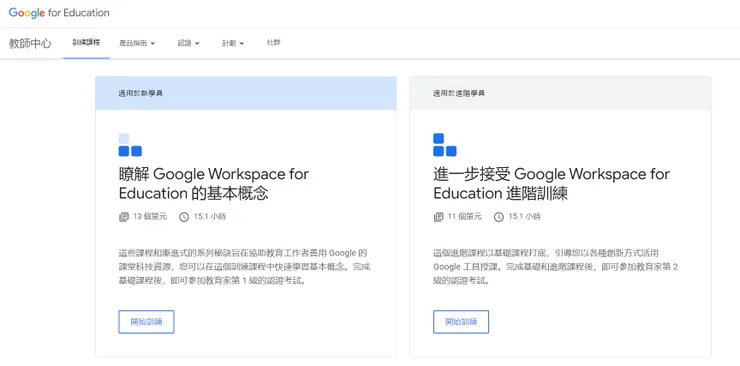Open title 進一步接受 Google Workspace for Education 進階訓練
Viewport: 740px width, 366px height.
pyautogui.click(x=552, y=183)
